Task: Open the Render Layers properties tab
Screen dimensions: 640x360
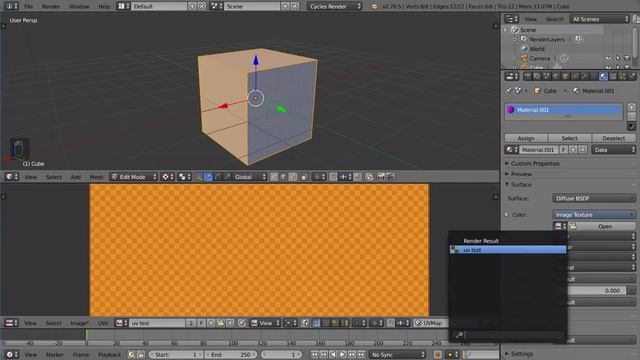Action: tap(537, 76)
